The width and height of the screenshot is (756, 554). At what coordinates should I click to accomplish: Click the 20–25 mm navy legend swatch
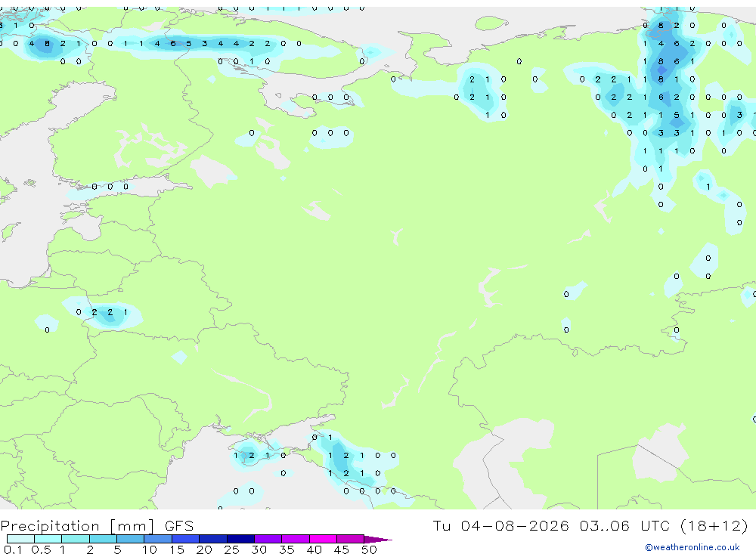tap(213, 539)
